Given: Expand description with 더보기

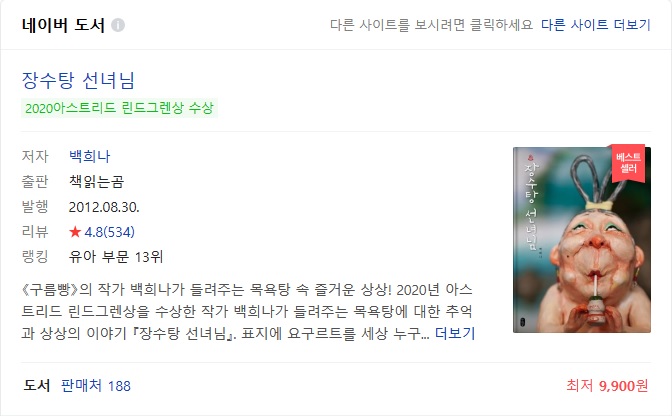Looking at the screenshot, I should pos(455,333).
